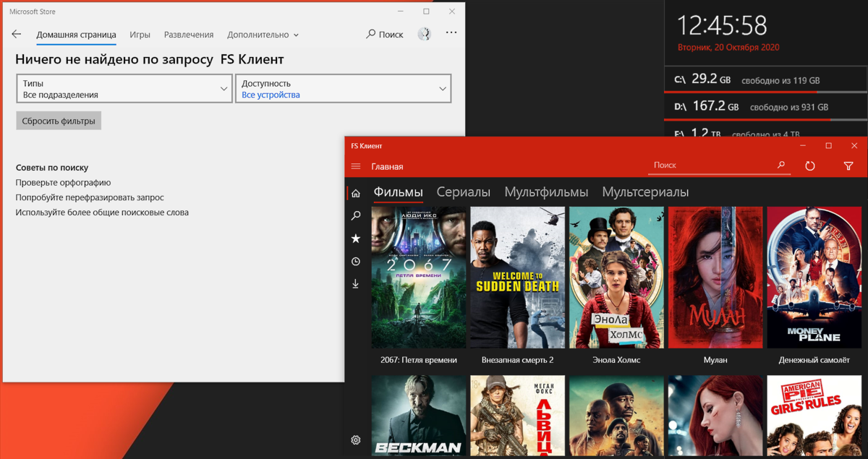
Task: Click the home icon in FS Клиент sidebar
Action: point(356,193)
